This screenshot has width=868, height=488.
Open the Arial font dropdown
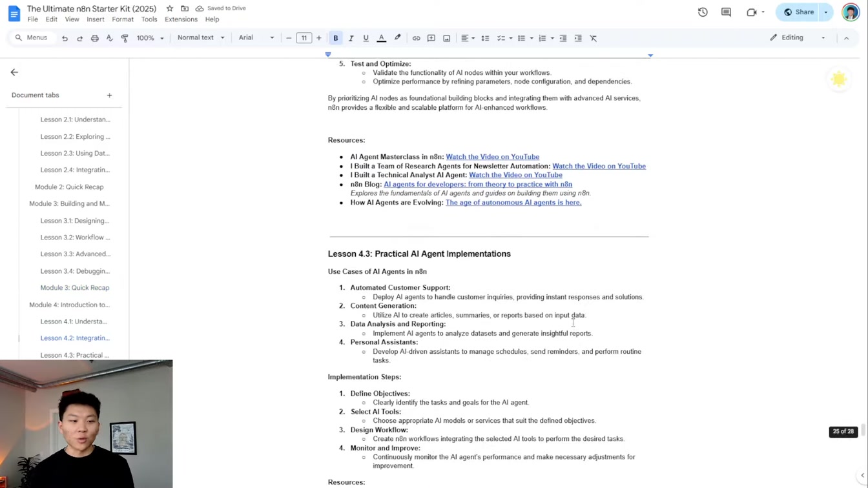pos(256,38)
